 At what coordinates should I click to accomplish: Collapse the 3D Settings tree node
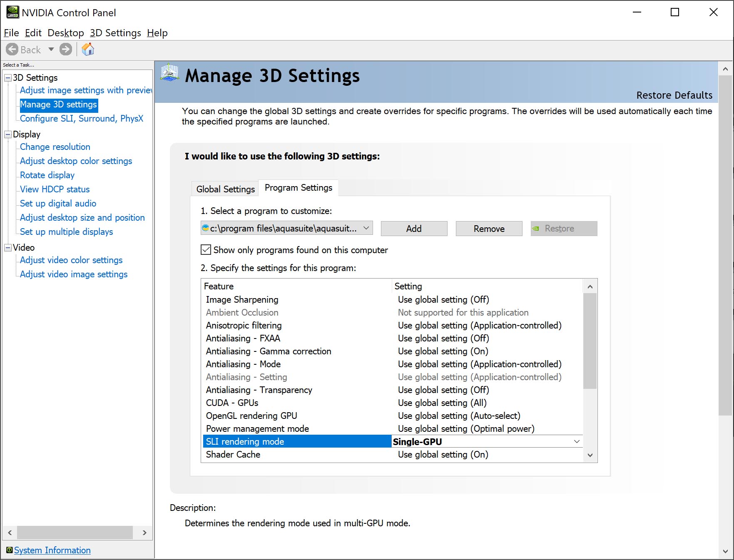[x=8, y=78]
